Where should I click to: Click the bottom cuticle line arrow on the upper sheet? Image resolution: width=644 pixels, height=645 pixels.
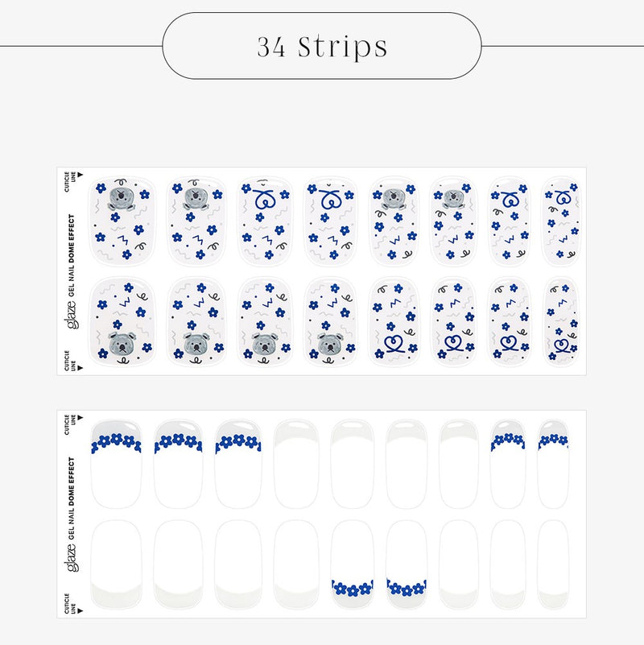pos(80,368)
